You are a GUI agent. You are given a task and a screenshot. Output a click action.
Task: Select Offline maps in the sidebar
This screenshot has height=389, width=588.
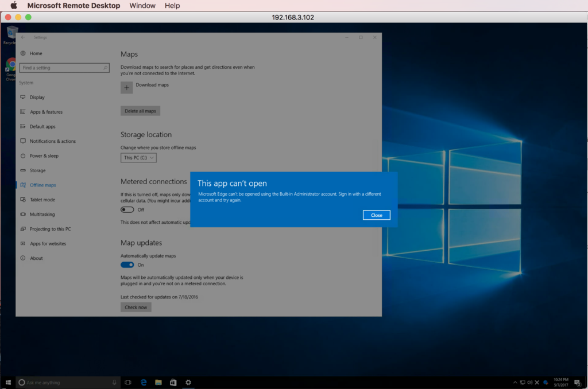tap(42, 185)
